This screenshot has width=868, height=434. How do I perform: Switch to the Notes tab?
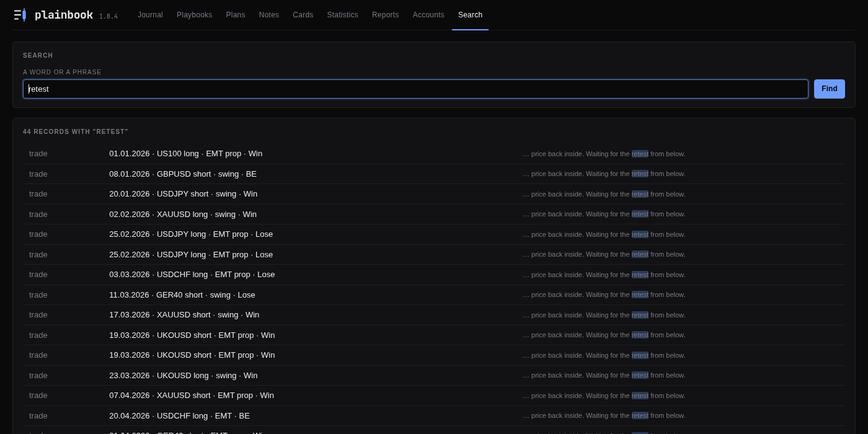click(x=269, y=15)
